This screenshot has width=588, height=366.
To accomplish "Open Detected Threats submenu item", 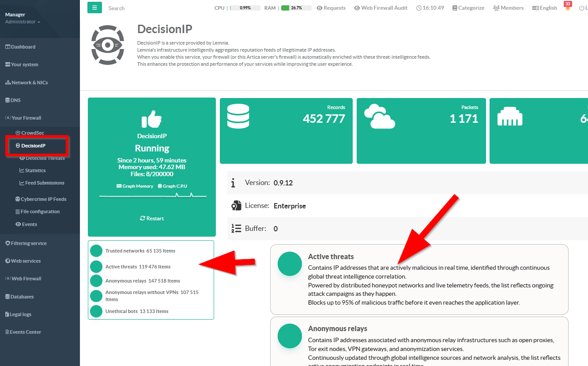I will pyautogui.click(x=45, y=158).
